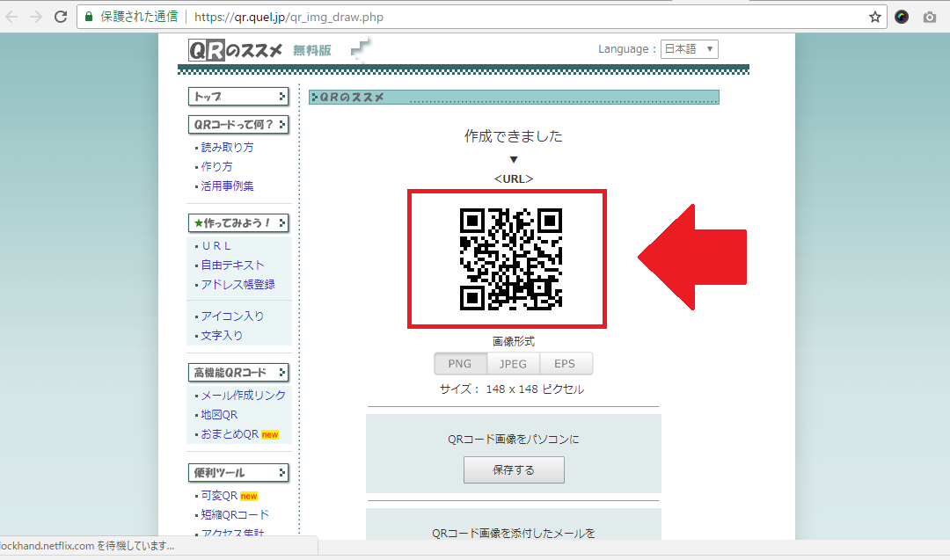Click the 読み取り方 link
This screenshot has width=950, height=560.
pyautogui.click(x=227, y=148)
